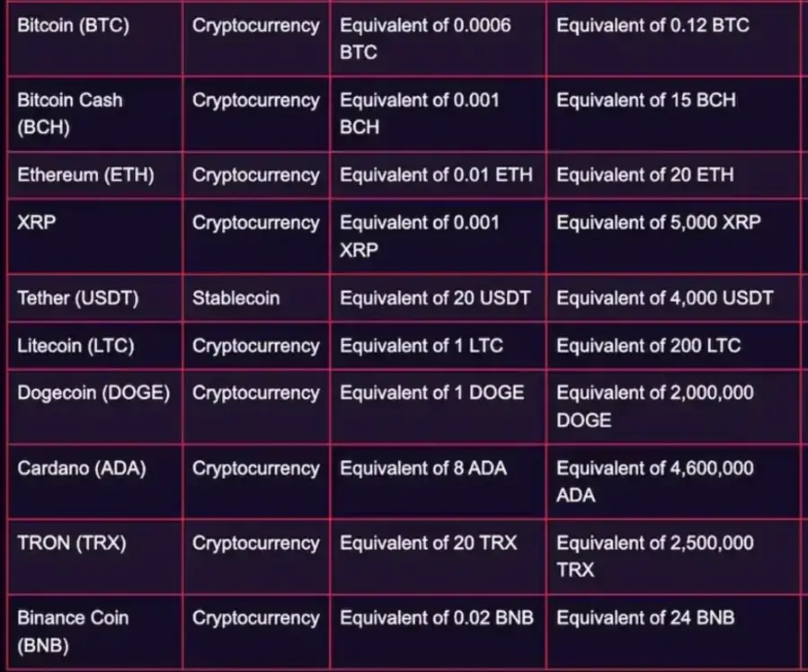Select the Equivalent of 4,000 USDT cell
Viewport: 808px width, 672px height.
pyautogui.click(x=673, y=298)
